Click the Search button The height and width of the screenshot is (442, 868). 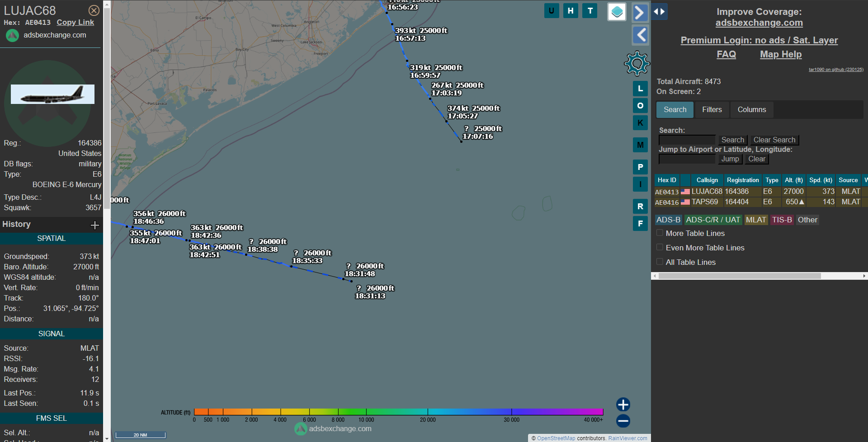point(732,140)
